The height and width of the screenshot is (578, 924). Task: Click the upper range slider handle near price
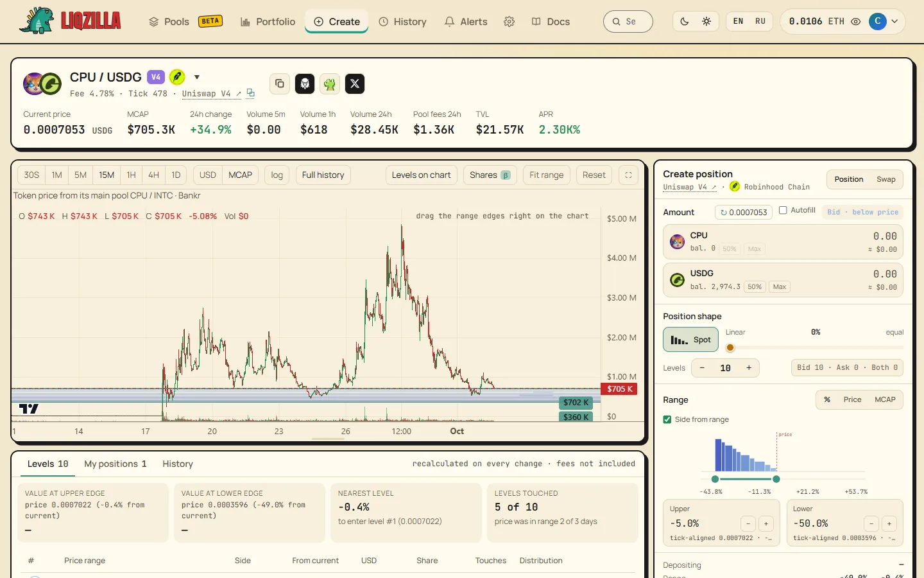tap(776, 479)
